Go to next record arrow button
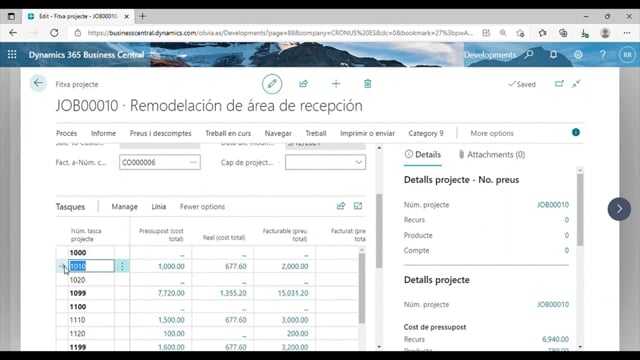 click(619, 209)
